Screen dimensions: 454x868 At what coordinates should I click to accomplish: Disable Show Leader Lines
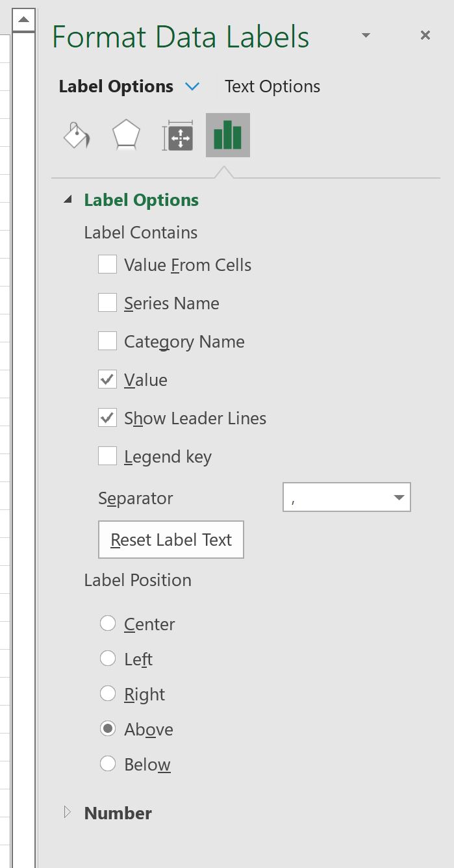[107, 418]
